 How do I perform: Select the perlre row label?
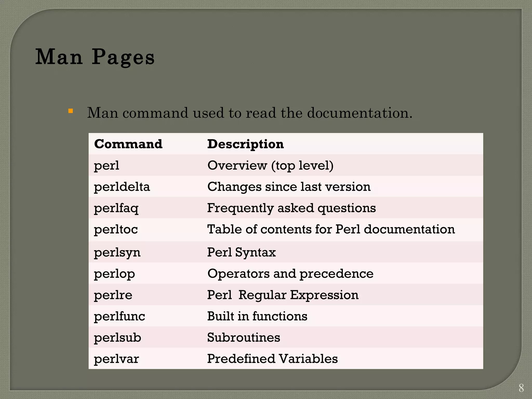coord(113,295)
